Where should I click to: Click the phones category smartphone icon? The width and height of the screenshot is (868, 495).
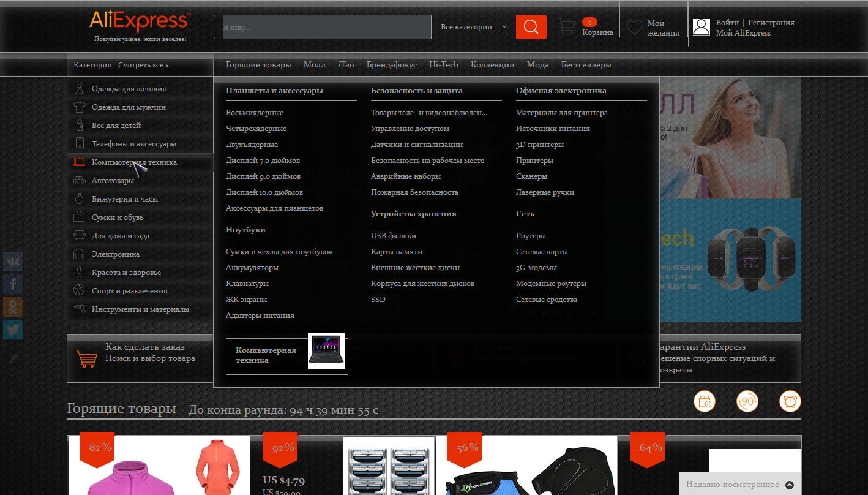point(79,144)
